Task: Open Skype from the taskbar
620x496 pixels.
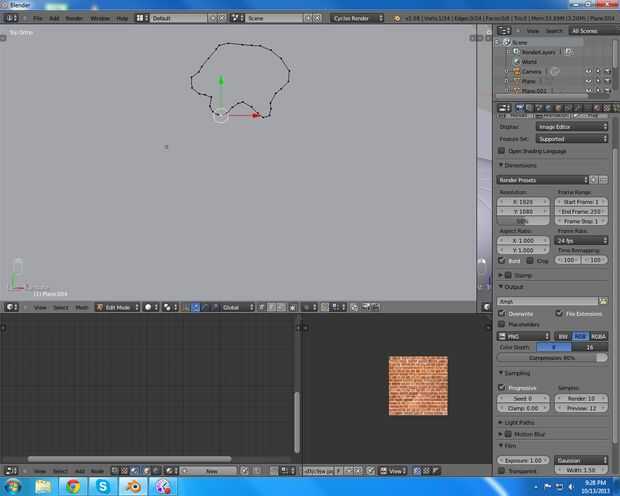Action: (x=103, y=486)
